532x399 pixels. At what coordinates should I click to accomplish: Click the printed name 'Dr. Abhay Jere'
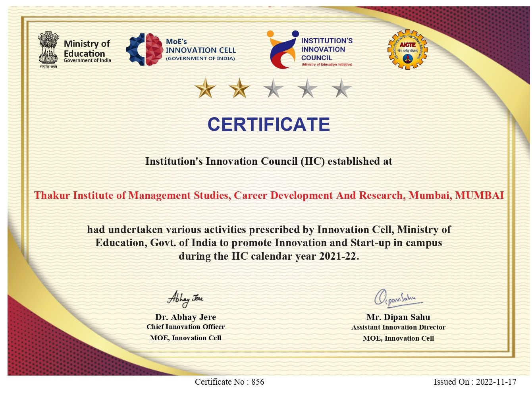pyautogui.click(x=185, y=317)
